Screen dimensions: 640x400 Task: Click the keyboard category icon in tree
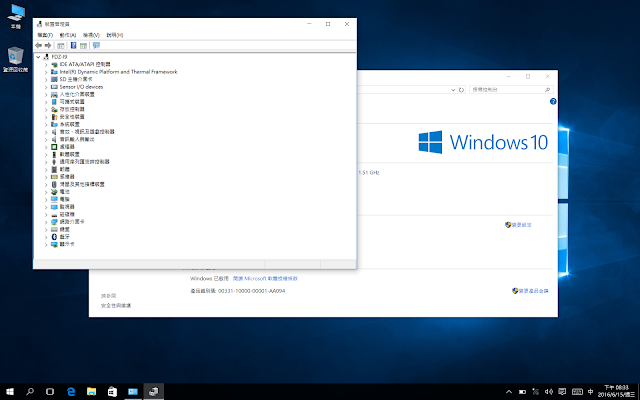point(54,229)
